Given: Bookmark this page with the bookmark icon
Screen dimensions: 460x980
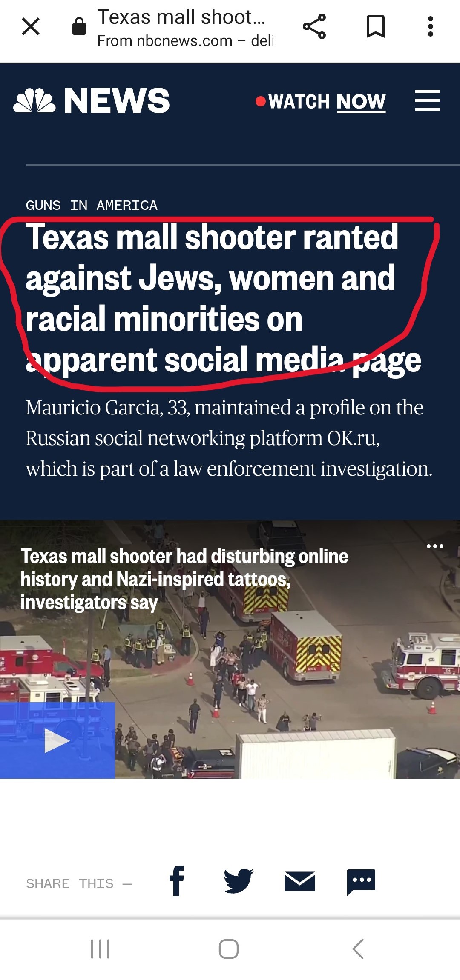Looking at the screenshot, I should point(376,26).
